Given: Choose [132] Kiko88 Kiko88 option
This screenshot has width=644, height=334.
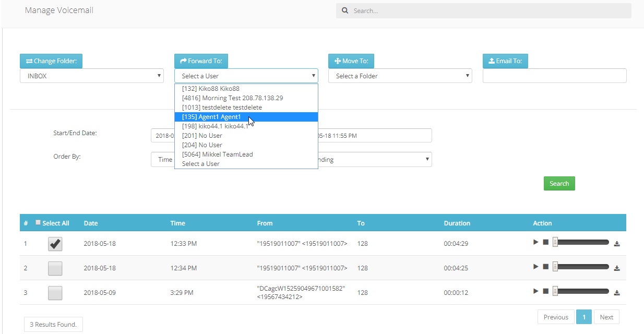Looking at the screenshot, I should [246, 89].
